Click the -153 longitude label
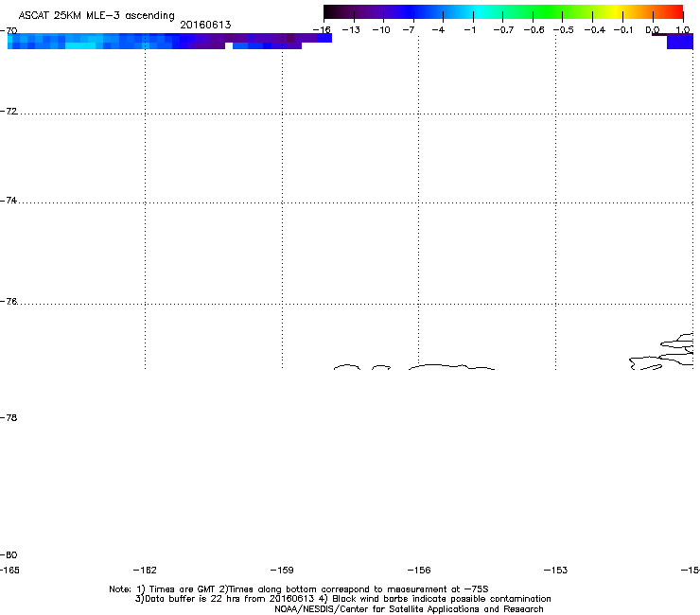The width and height of the screenshot is (700, 615). (556, 570)
